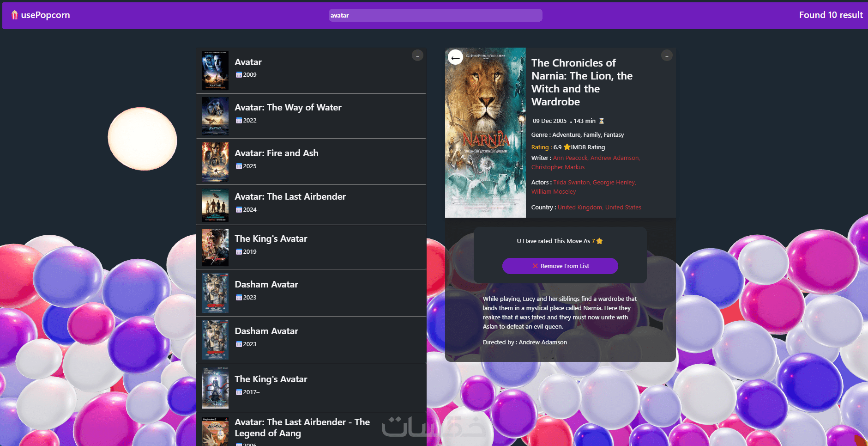Select 'Avatar: The Way of Water' title
Screen dimensions: 868x446
pos(288,107)
